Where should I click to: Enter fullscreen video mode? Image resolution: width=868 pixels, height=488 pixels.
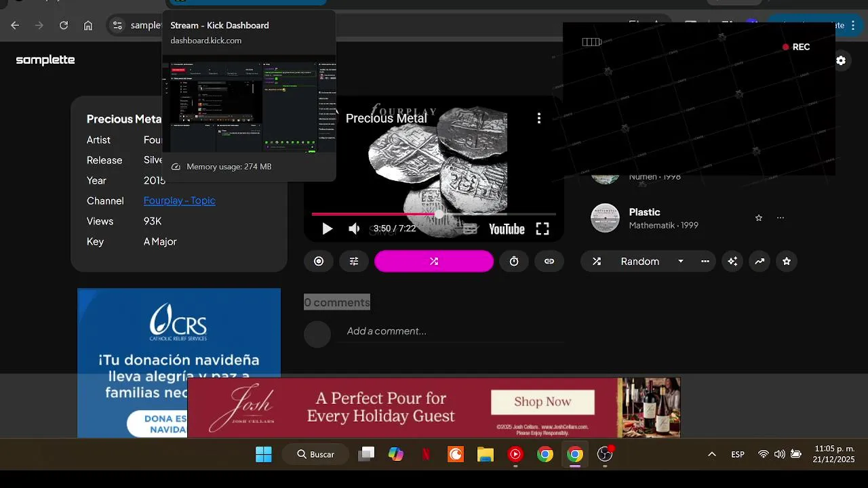[x=542, y=229]
